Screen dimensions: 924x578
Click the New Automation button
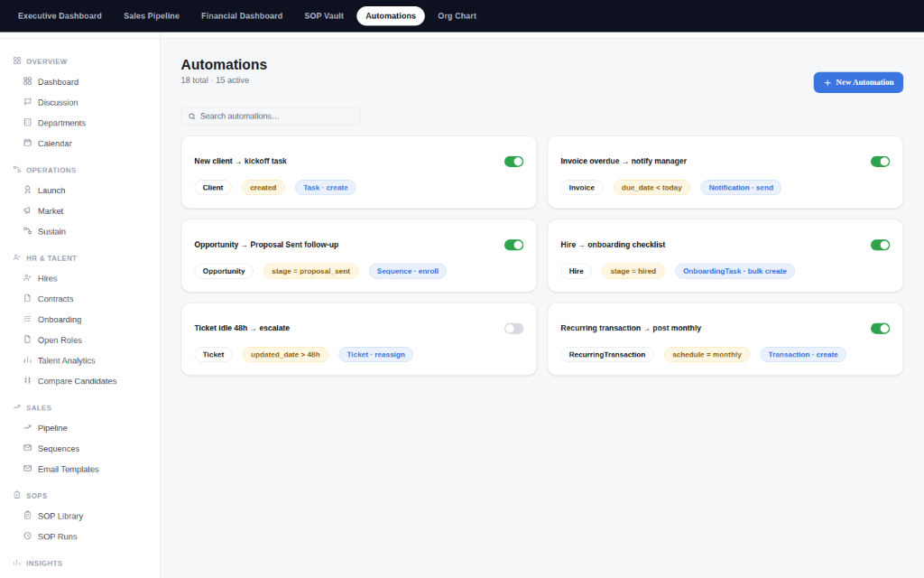click(x=858, y=82)
